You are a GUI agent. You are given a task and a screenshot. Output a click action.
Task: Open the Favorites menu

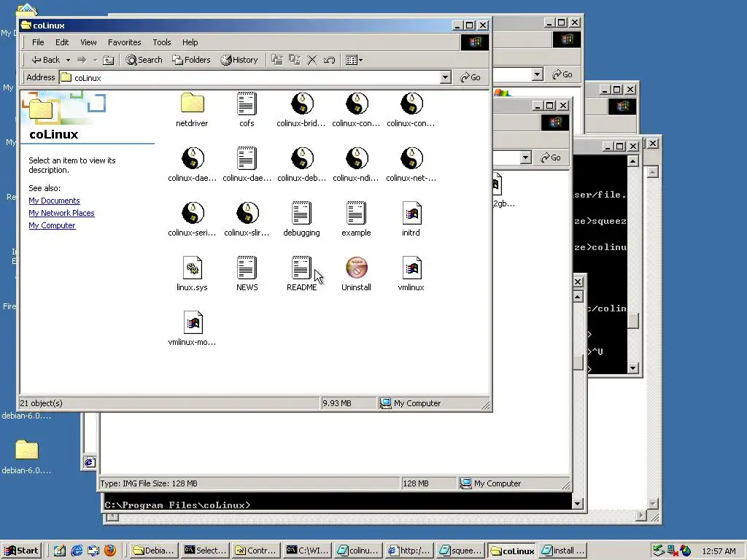pyautogui.click(x=124, y=42)
